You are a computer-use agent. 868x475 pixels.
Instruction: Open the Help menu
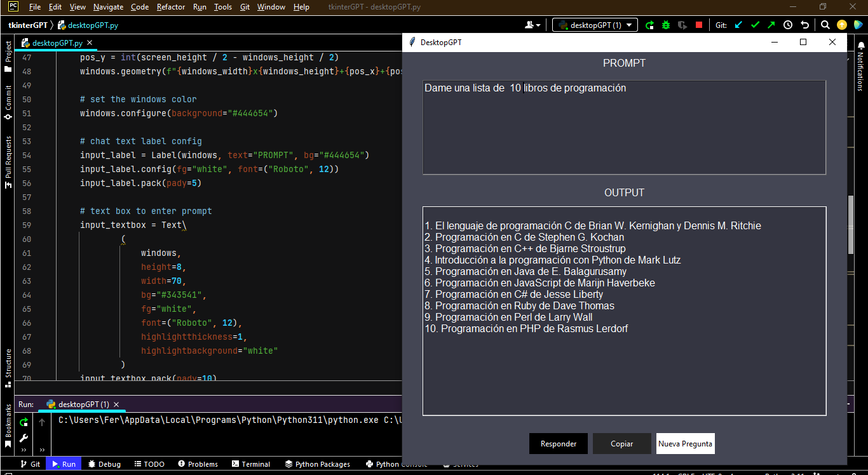pyautogui.click(x=301, y=7)
